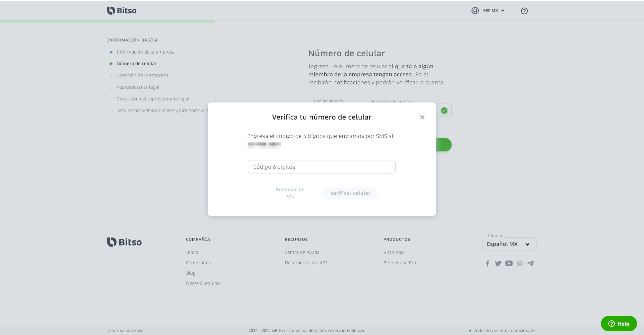Screen dimensions: 644x335
Task: Click the green checkmark in phone field
Action: [444, 110]
